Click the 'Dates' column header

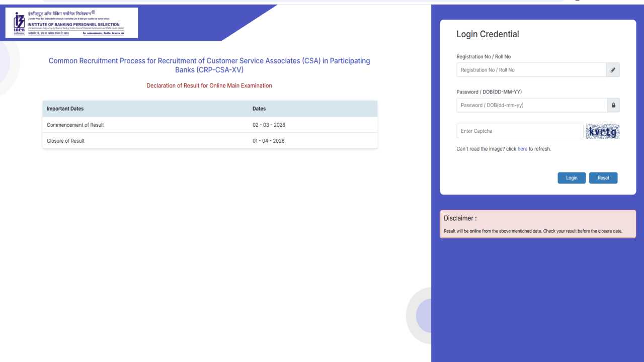click(259, 109)
